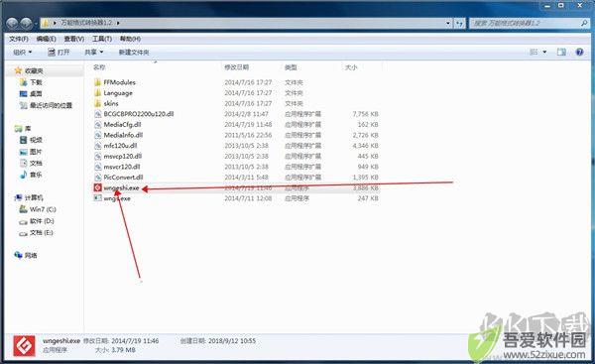595x364 pixels.
Task: Select 图片 library in sidebar
Action: pyautogui.click(x=36, y=152)
